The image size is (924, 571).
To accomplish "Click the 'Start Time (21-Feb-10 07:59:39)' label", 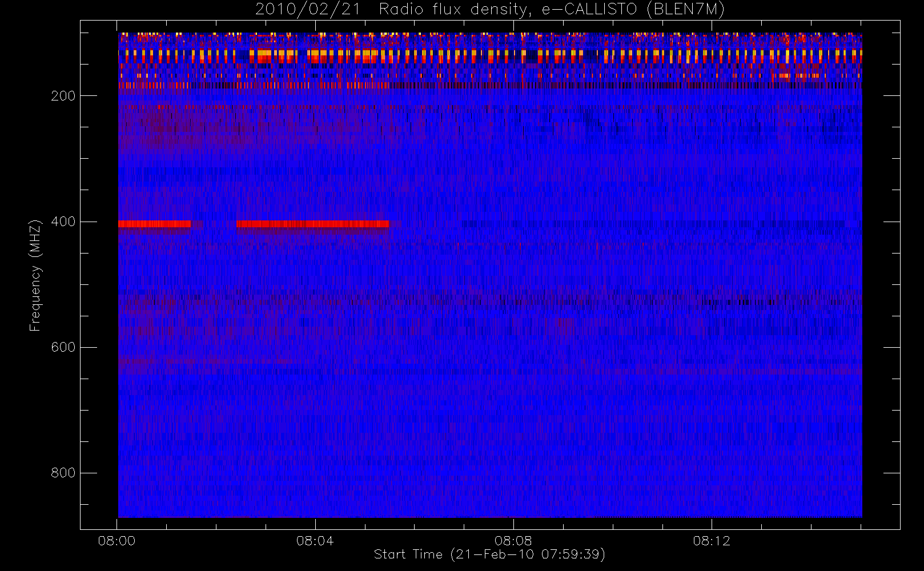I will 489,554.
